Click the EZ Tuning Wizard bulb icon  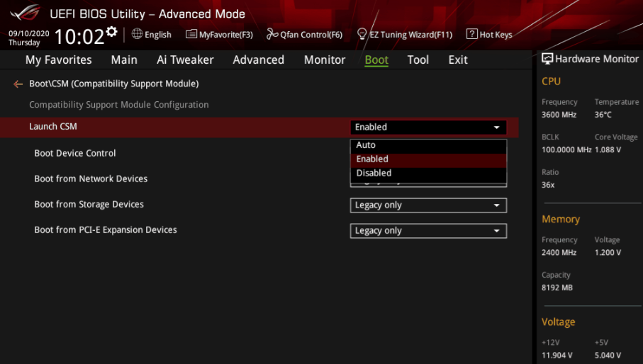(x=362, y=34)
